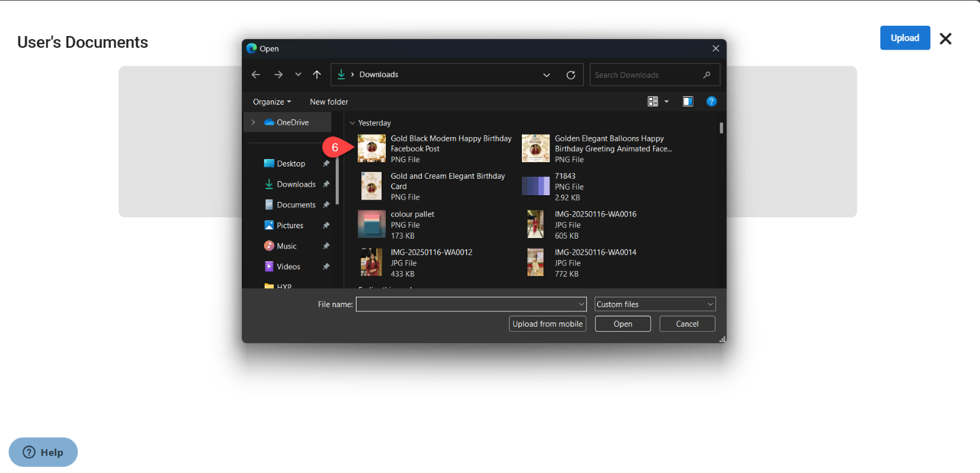Toggle the preview pane icon
Screen dimensions: 980x473
coord(688,102)
